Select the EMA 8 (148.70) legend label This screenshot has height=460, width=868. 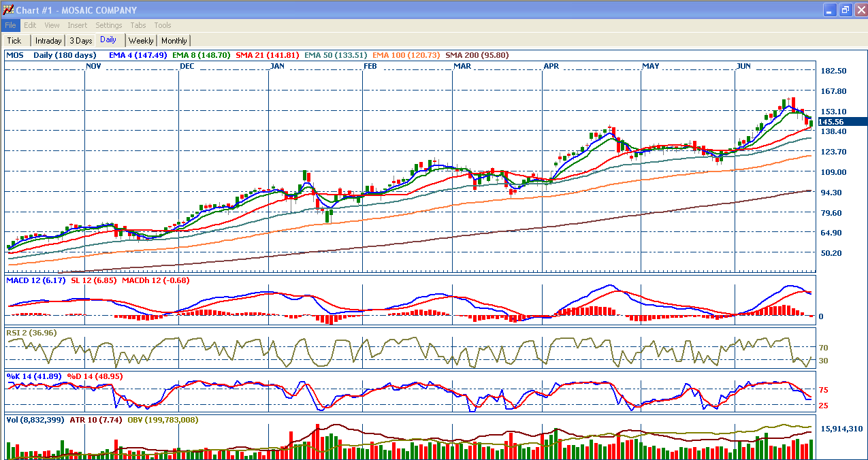point(202,55)
